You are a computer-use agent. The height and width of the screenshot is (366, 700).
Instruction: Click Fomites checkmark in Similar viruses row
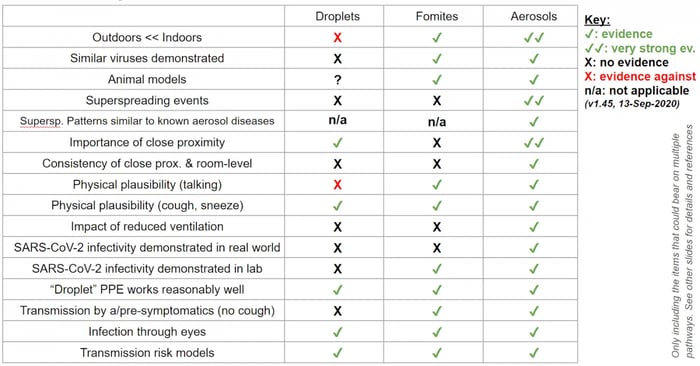437,59
